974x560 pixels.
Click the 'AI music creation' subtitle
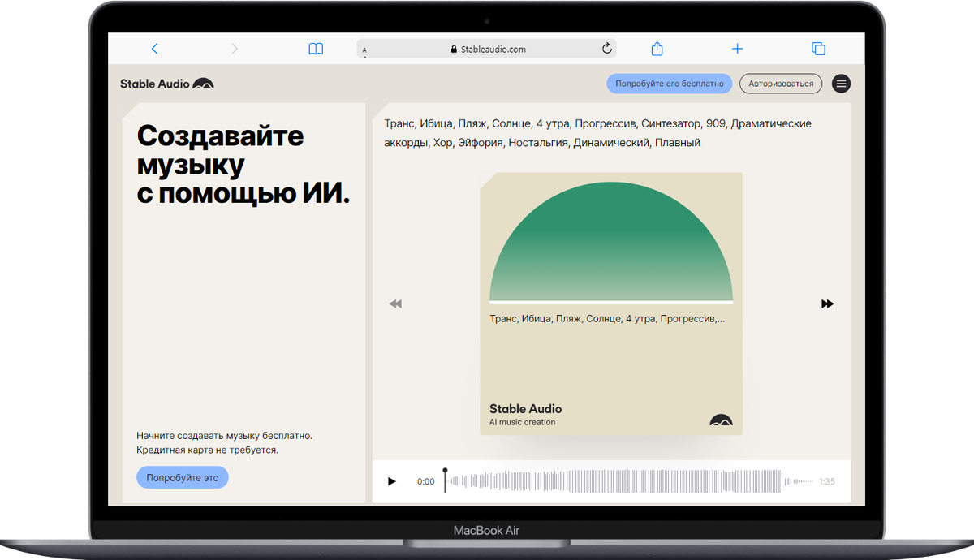pos(522,422)
